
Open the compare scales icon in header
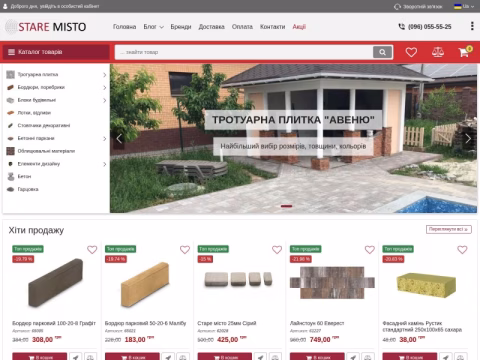tap(438, 52)
